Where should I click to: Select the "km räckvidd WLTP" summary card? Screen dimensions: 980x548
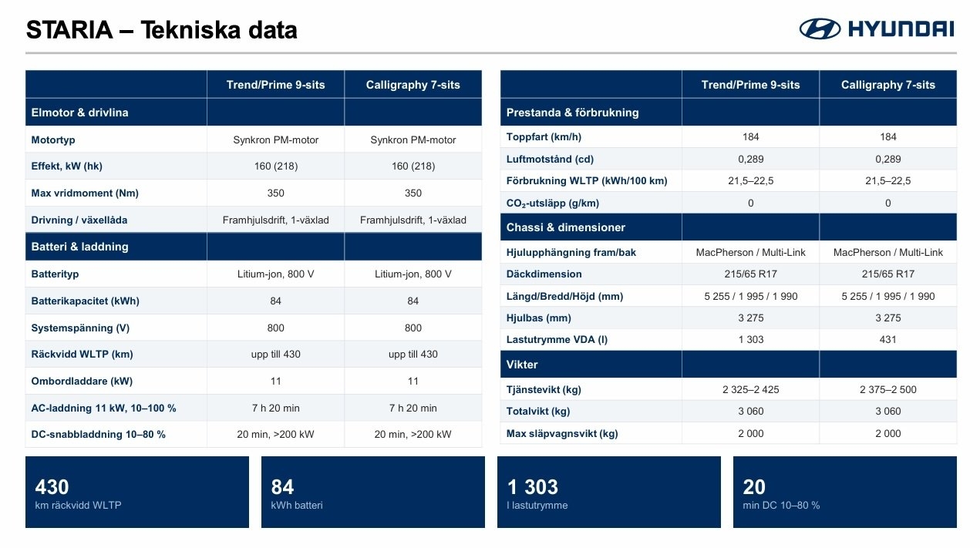pos(137,492)
